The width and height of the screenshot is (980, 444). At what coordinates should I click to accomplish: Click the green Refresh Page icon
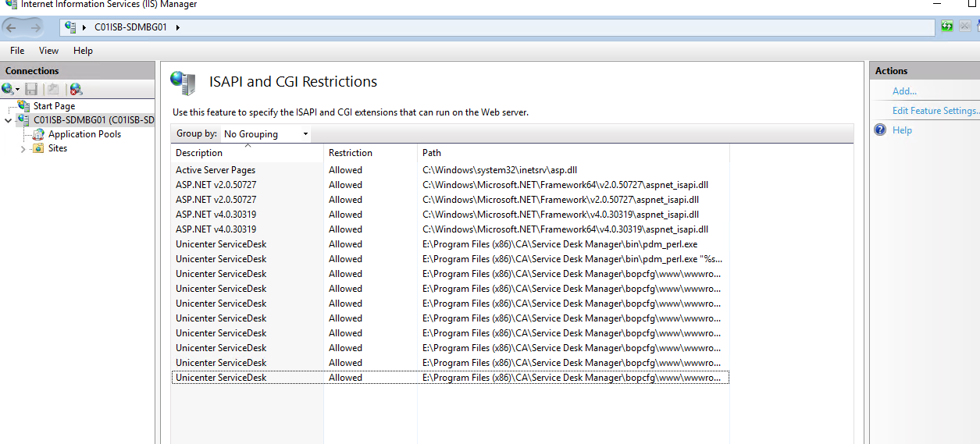pos(946,27)
